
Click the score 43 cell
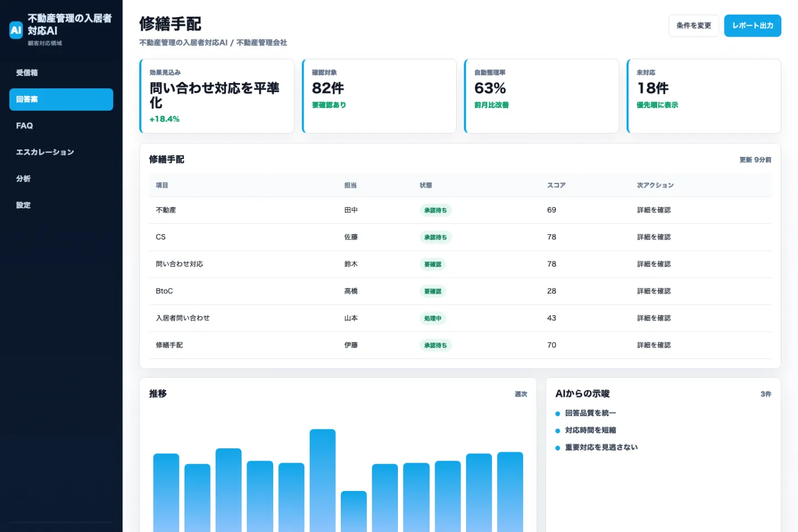[551, 318]
